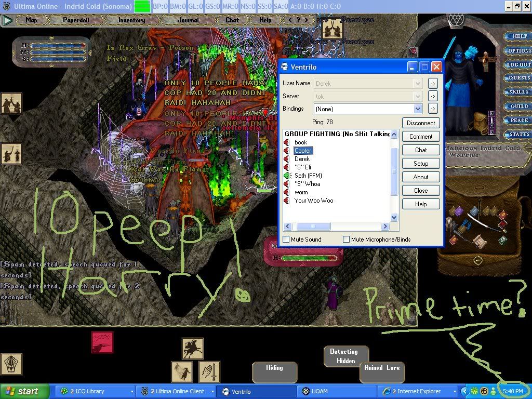Click the round globe tray icon
This screenshot has width=532, height=399.
[484, 391]
